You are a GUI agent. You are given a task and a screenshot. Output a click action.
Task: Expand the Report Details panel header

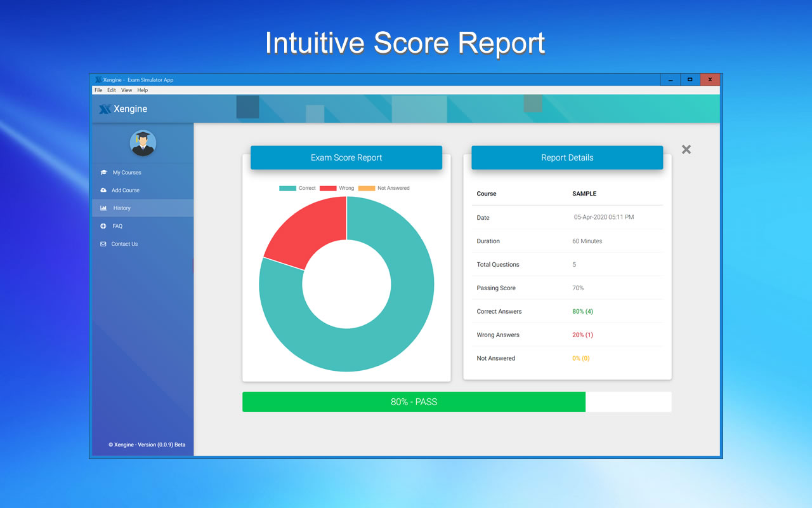click(x=566, y=157)
